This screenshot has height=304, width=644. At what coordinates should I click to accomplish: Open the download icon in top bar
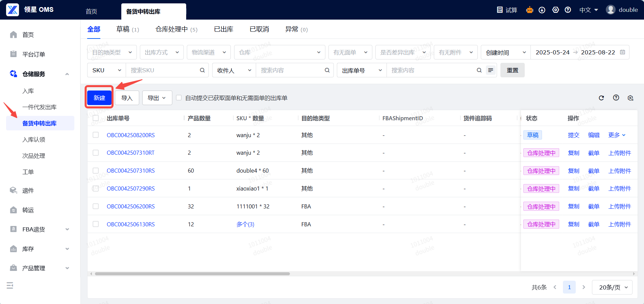pos(542,10)
